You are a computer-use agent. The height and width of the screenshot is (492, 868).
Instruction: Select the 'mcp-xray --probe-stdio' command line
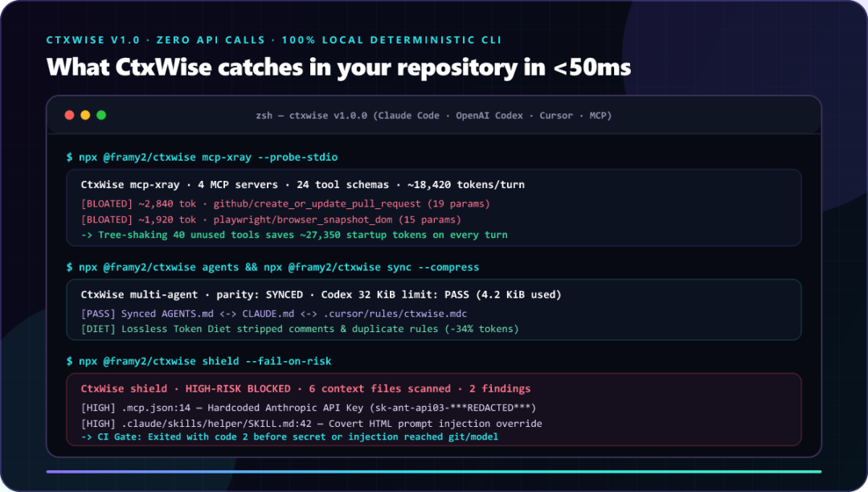202,158
